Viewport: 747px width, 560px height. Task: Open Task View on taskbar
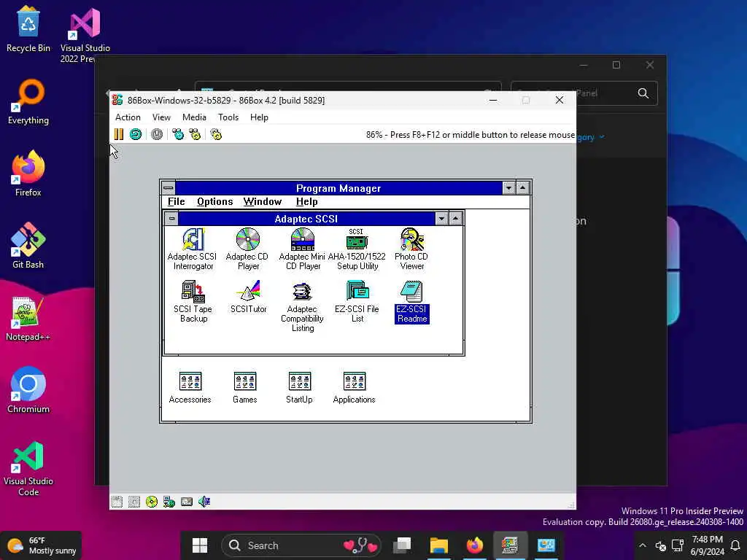click(403, 545)
